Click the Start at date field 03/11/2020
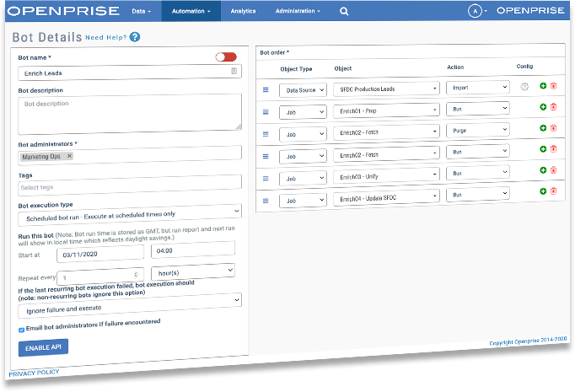The width and height of the screenshot is (575, 392). click(x=100, y=254)
